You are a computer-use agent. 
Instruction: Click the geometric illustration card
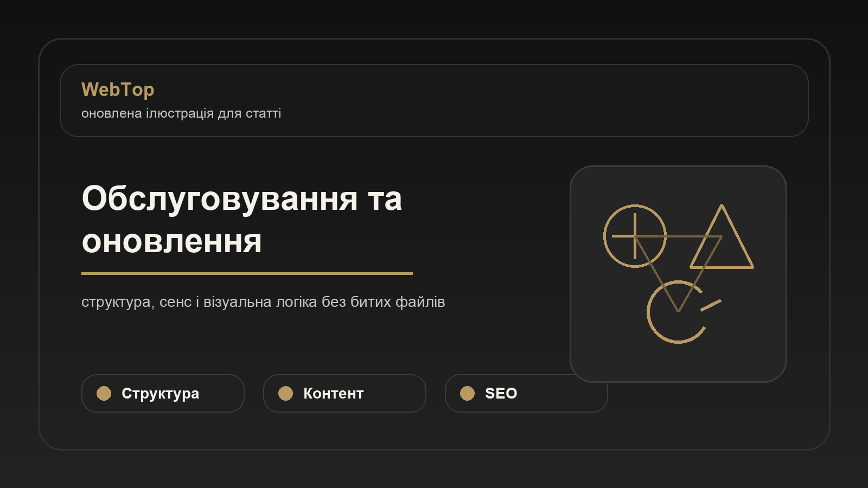click(678, 274)
